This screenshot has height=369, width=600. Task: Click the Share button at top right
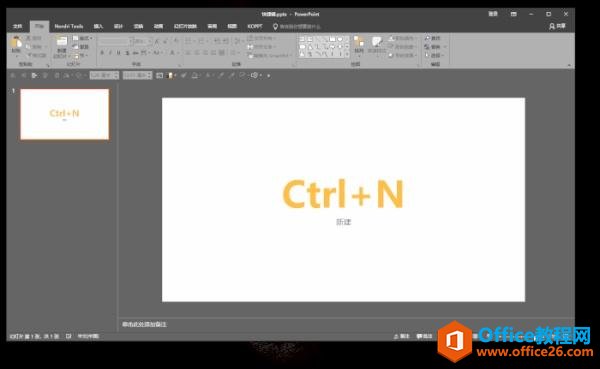click(557, 26)
